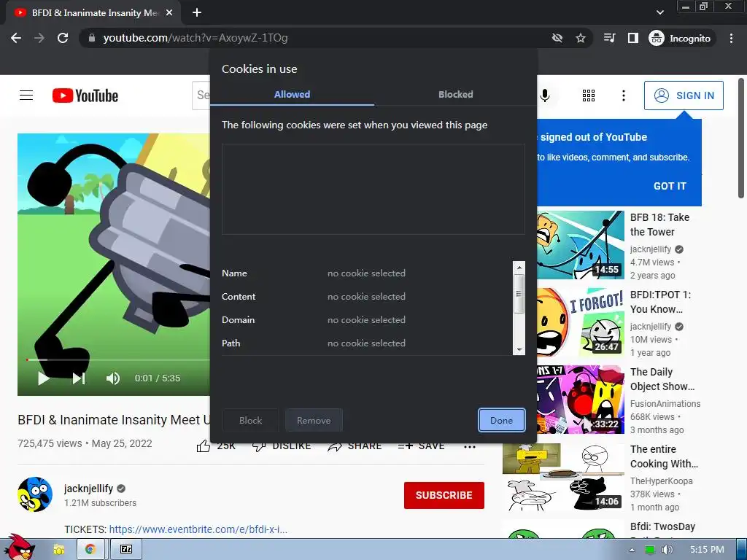Subscribe to the jacknjellify channel

point(444,495)
